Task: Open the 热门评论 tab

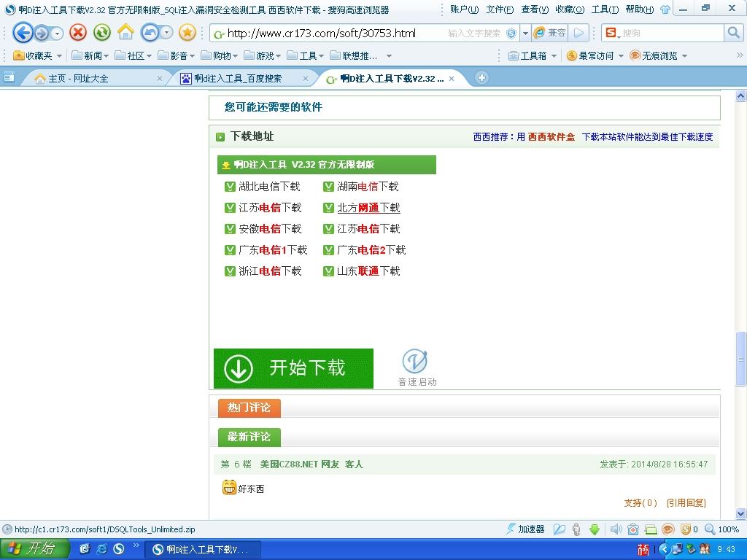Action: coord(249,408)
